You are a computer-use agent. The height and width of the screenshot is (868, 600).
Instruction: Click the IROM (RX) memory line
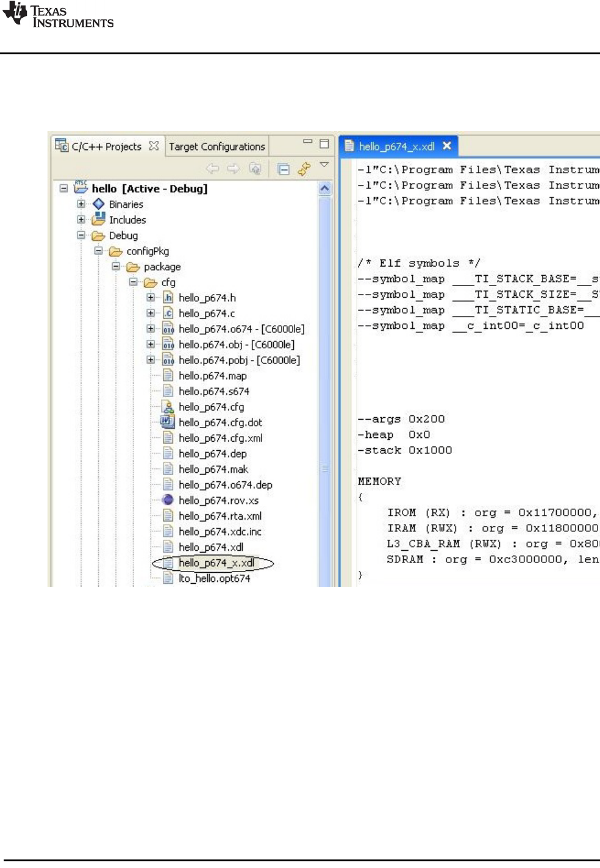pos(493,512)
